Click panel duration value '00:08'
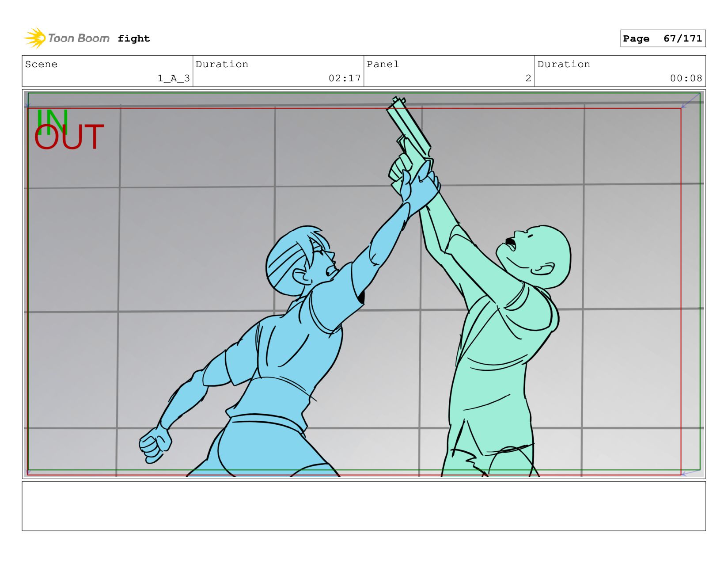Viewport: 728px width, 564px height. pos(686,78)
